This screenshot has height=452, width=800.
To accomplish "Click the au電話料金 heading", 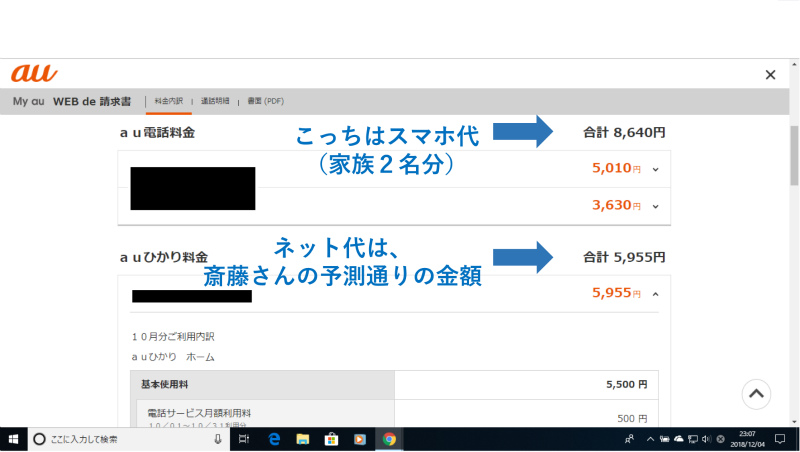I will [x=157, y=133].
